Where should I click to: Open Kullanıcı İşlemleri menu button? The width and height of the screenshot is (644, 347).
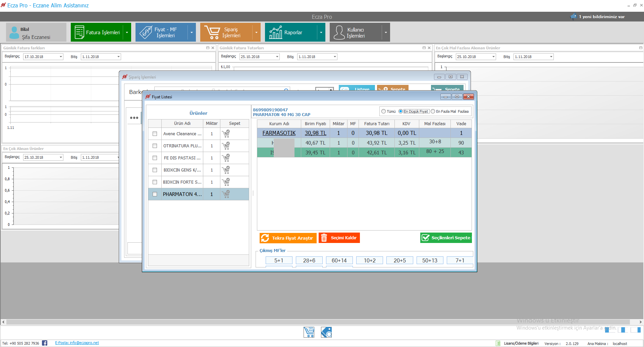click(x=356, y=33)
